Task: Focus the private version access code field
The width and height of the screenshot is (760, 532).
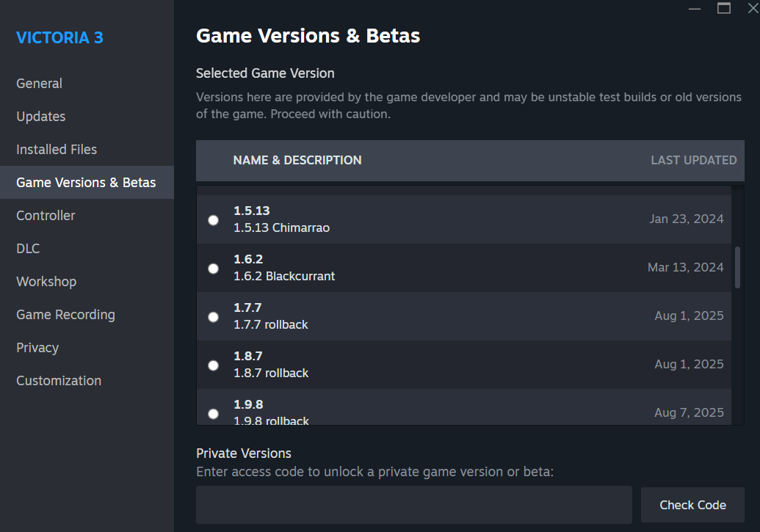Action: pos(414,505)
